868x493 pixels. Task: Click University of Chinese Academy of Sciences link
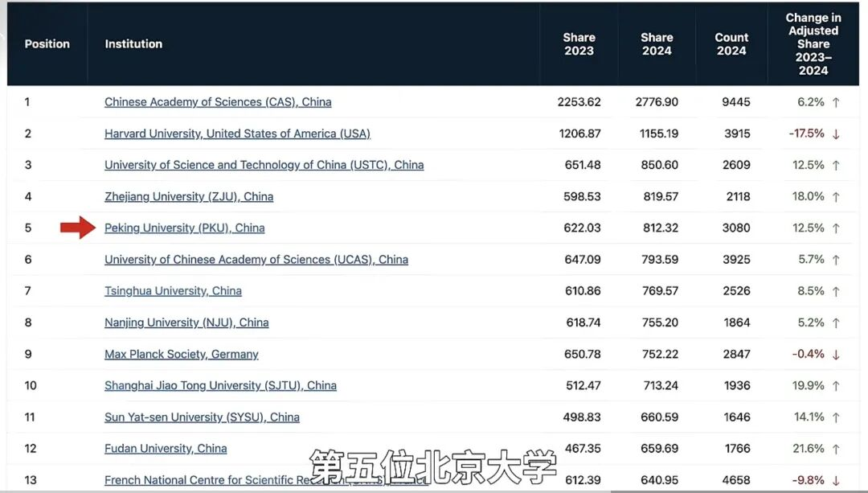point(256,260)
